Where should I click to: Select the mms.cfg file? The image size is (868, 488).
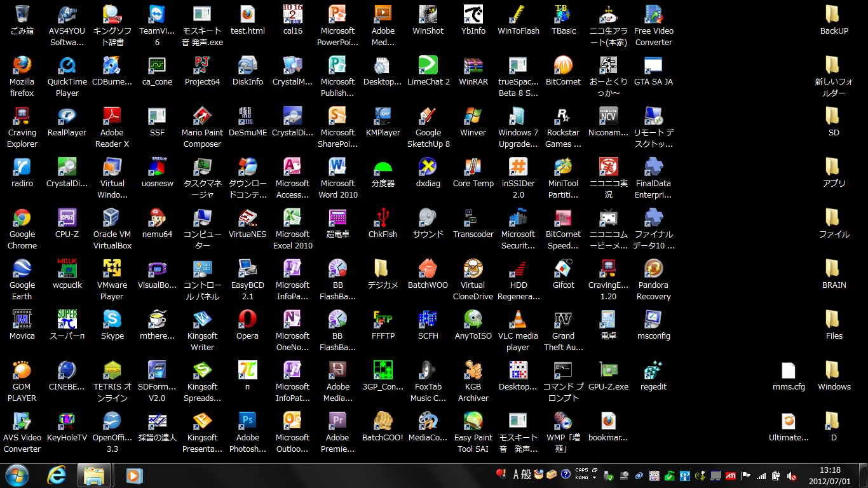tap(789, 376)
